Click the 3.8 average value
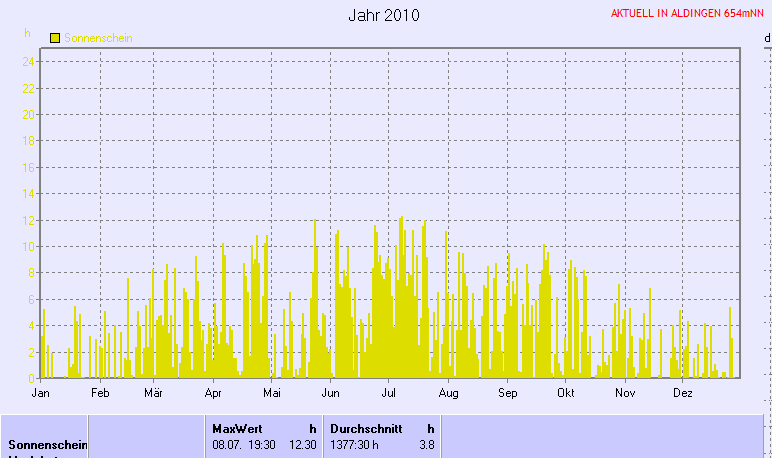 (427, 444)
